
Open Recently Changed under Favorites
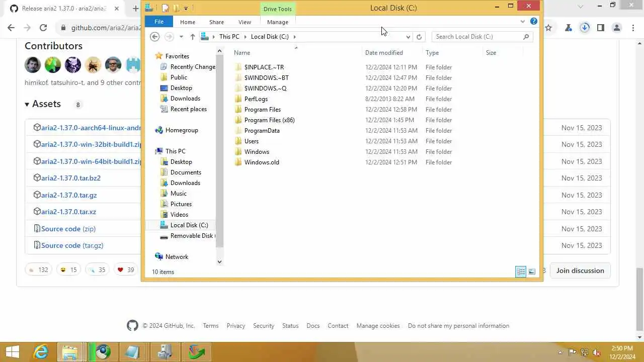(193, 67)
